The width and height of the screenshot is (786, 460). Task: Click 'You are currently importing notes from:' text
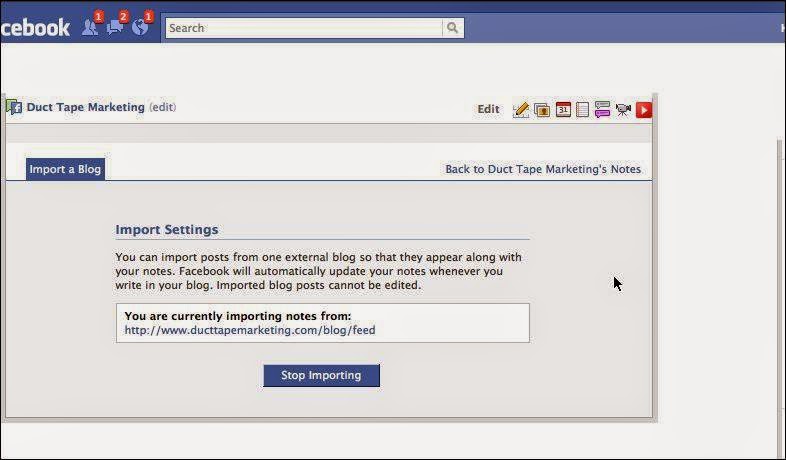click(238, 316)
